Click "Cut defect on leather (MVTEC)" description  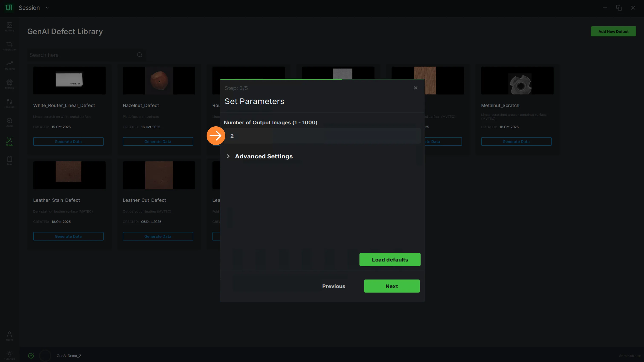point(147,211)
